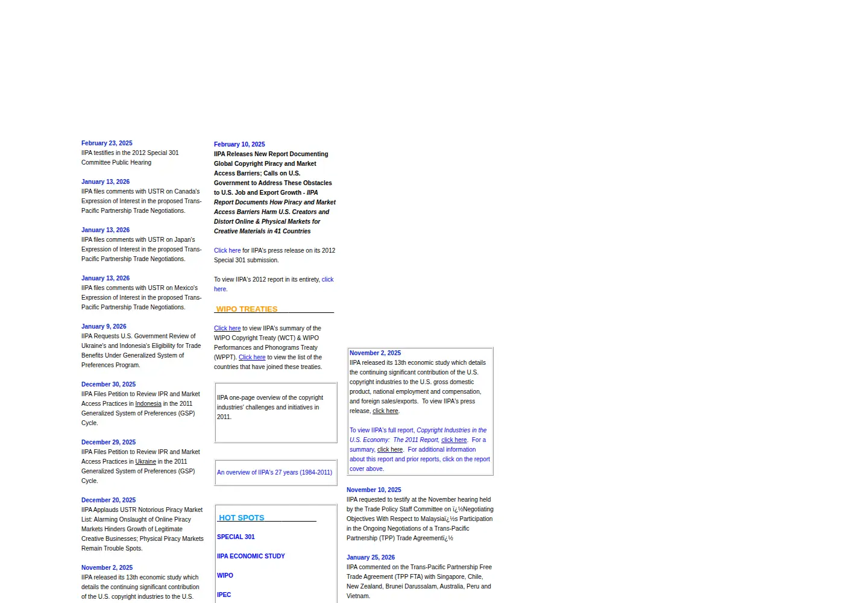Open 'click here' for the 2012 report
Screen dimensions: 868x603
274,284
